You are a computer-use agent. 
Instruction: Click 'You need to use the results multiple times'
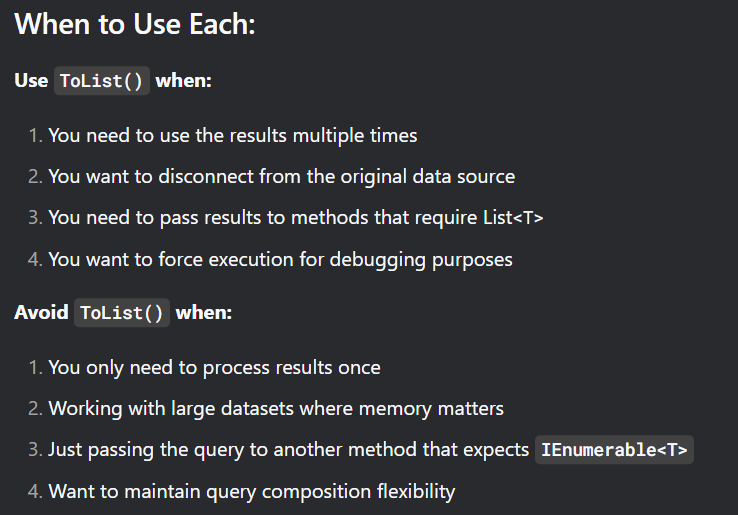click(233, 136)
